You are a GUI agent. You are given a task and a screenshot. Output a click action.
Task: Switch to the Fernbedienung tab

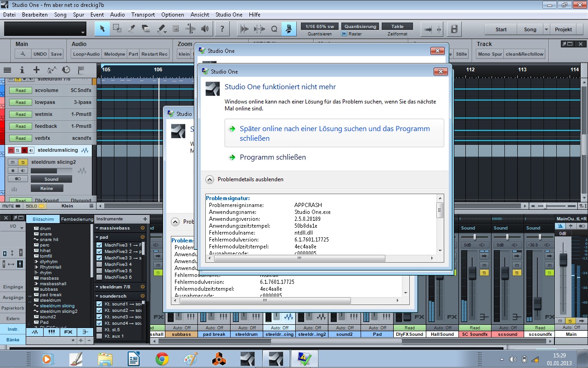pos(77,219)
